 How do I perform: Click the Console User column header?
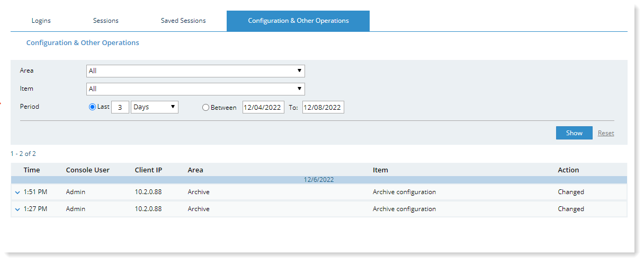87,170
